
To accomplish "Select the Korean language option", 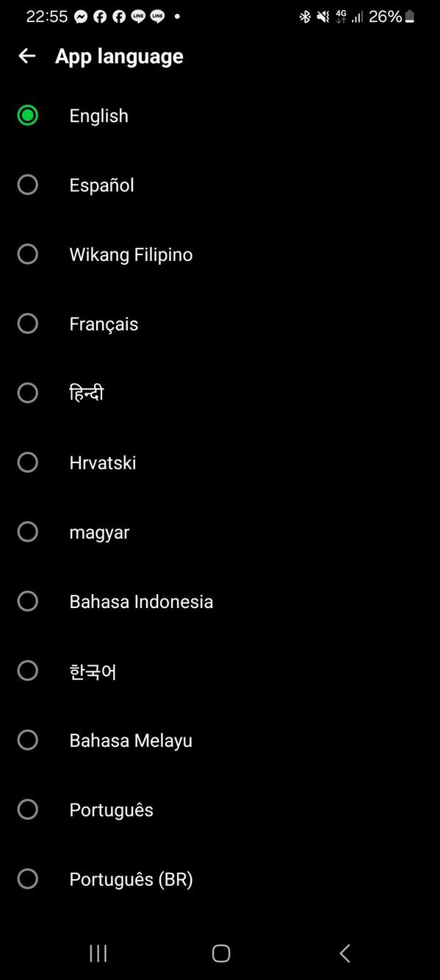I will coord(220,670).
